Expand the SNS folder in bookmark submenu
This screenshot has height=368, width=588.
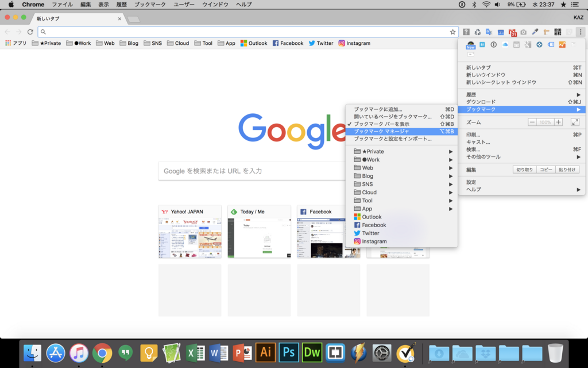click(401, 184)
